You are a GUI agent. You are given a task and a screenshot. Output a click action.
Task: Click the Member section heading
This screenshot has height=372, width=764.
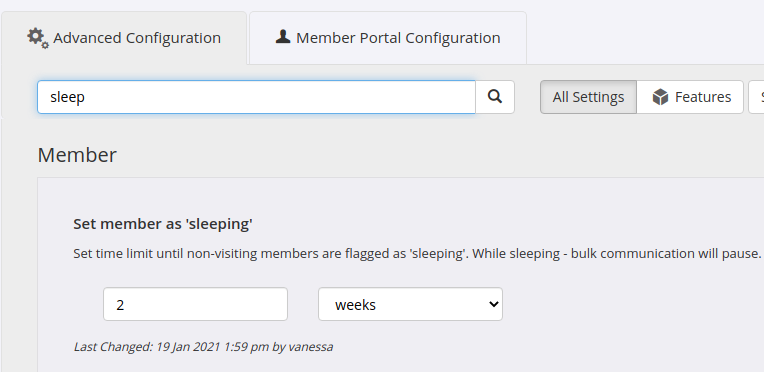click(77, 155)
